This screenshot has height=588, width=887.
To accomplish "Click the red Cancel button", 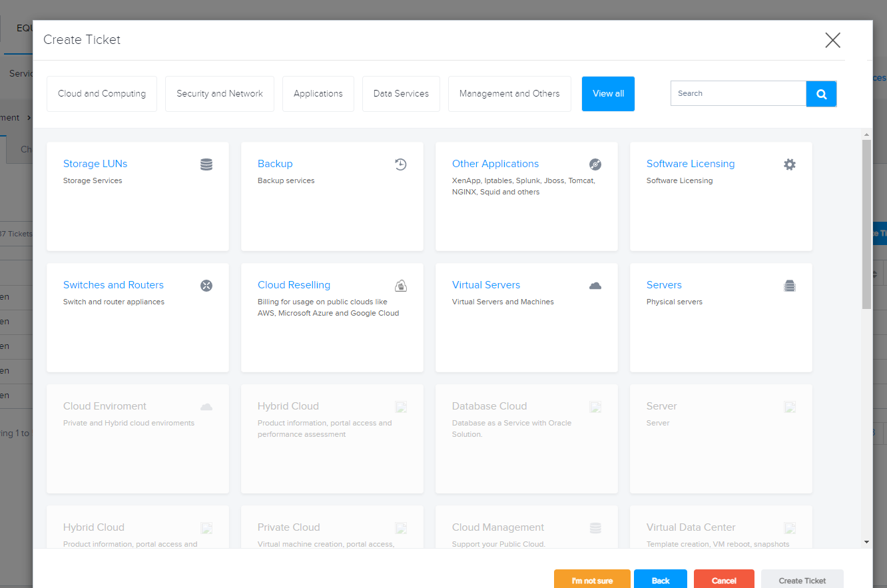I will click(724, 580).
